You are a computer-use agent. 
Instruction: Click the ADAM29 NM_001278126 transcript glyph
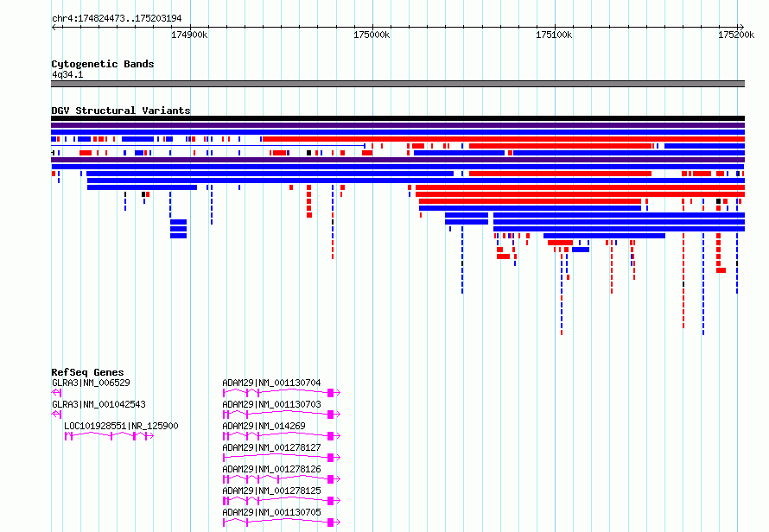pos(282,479)
